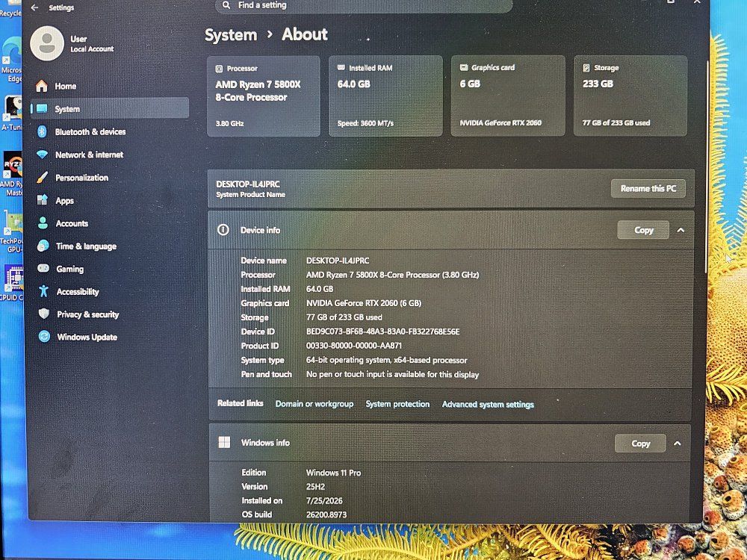Image resolution: width=747 pixels, height=560 pixels.
Task: Open Time & language in sidebar
Action: coord(110,246)
